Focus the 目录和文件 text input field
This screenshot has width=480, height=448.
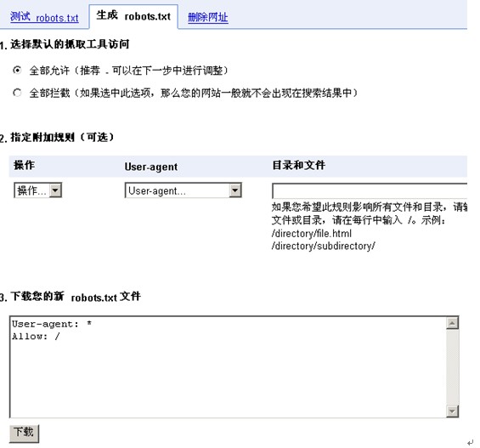click(x=370, y=191)
